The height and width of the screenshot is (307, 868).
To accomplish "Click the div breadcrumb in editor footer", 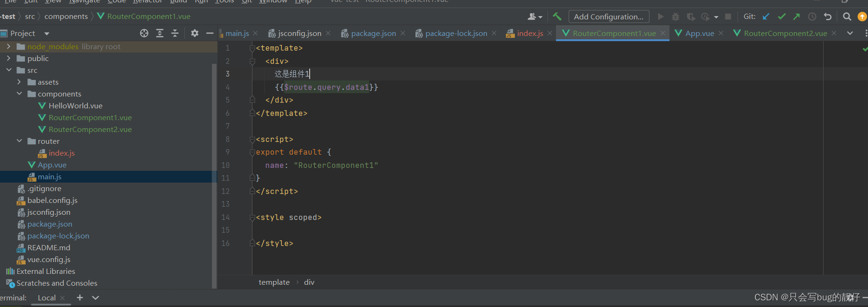I will click(x=309, y=282).
